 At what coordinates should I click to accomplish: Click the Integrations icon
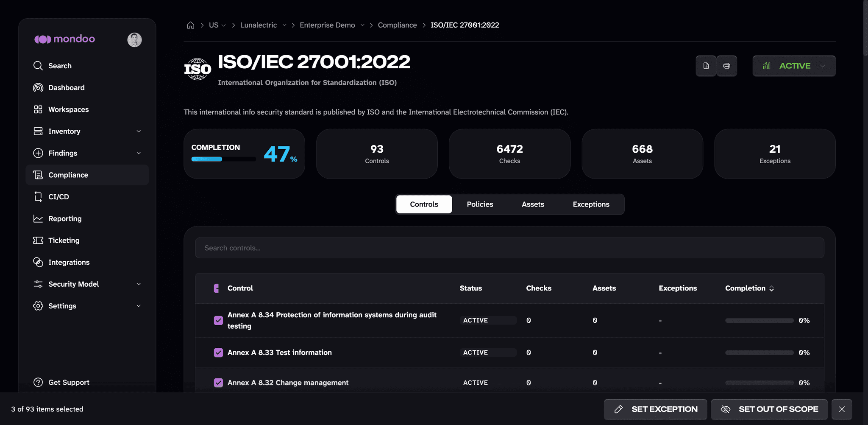coord(38,262)
